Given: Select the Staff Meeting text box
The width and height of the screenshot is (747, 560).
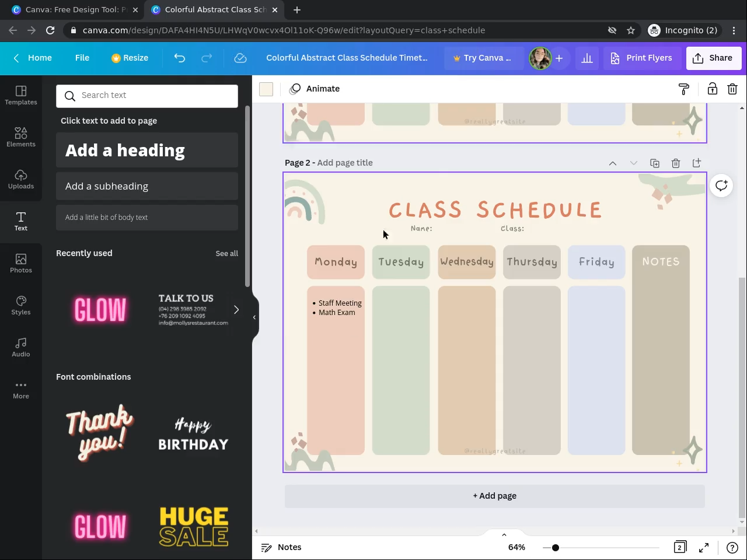Looking at the screenshot, I should coord(337,307).
